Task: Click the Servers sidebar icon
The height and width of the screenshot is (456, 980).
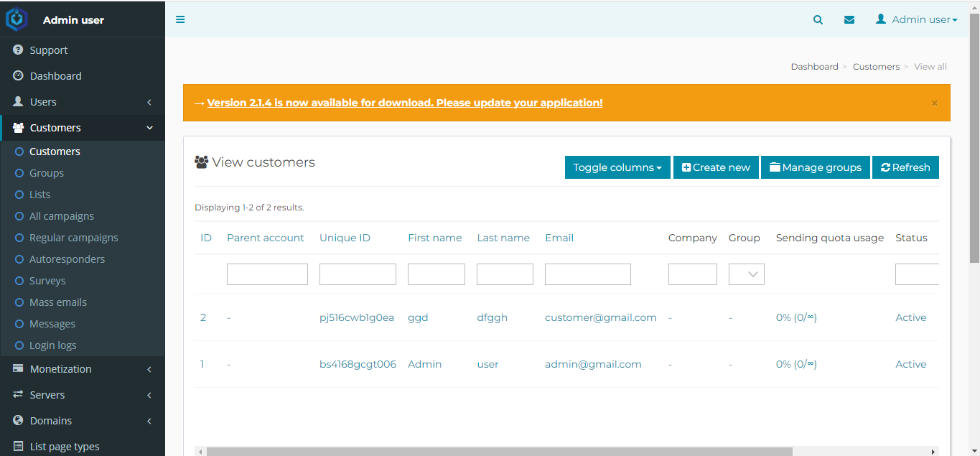Action: pyautogui.click(x=17, y=394)
